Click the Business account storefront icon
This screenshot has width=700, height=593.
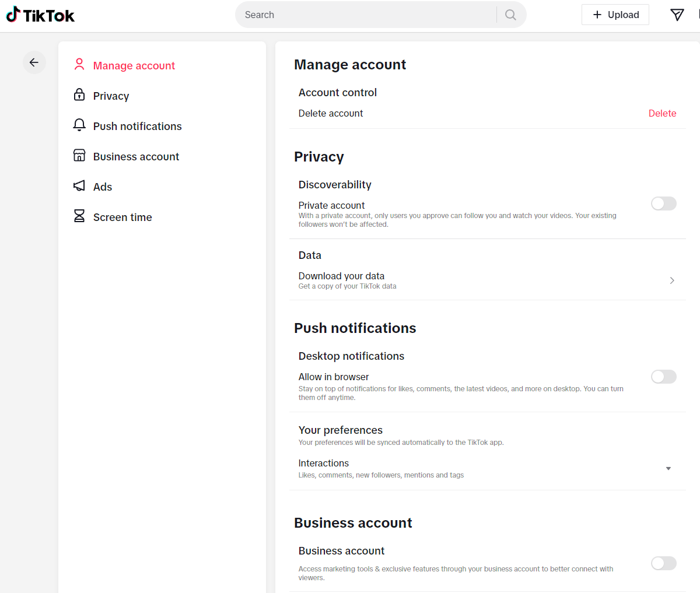click(x=79, y=156)
